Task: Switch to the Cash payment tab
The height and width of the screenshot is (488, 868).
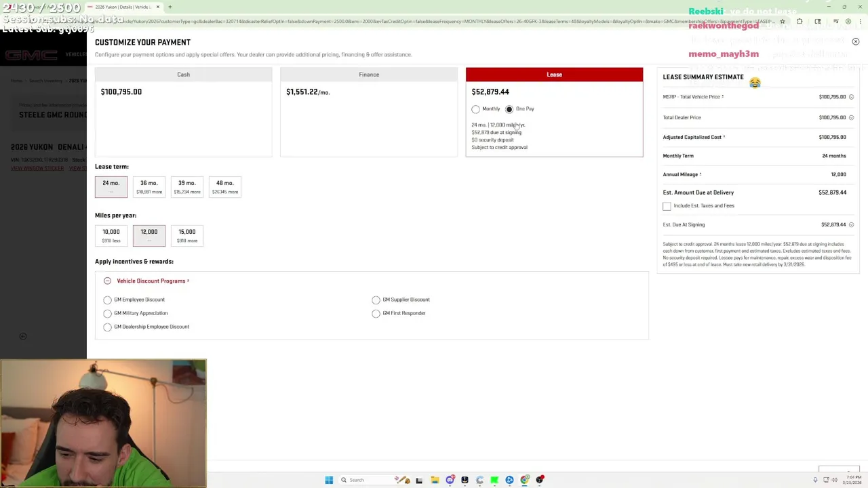Action: pos(183,75)
